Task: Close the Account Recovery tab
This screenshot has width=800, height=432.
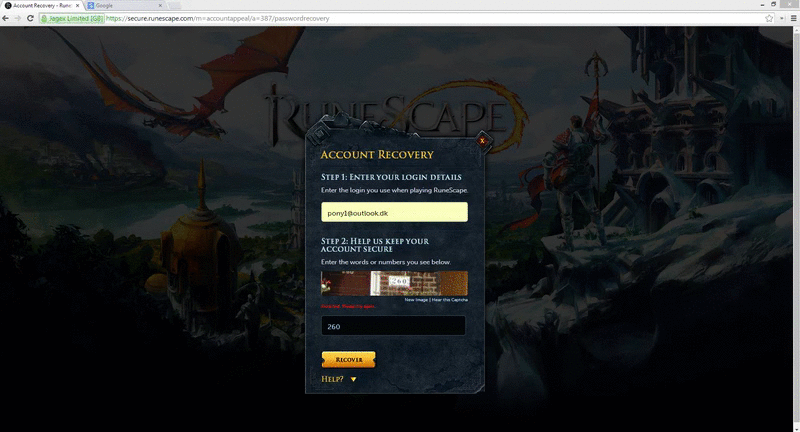Action: pyautogui.click(x=77, y=6)
